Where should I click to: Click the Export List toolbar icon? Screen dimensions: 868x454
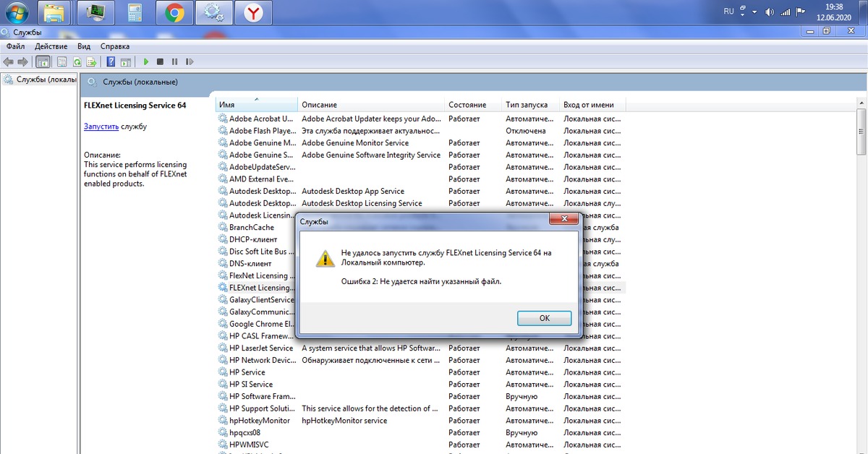(91, 62)
